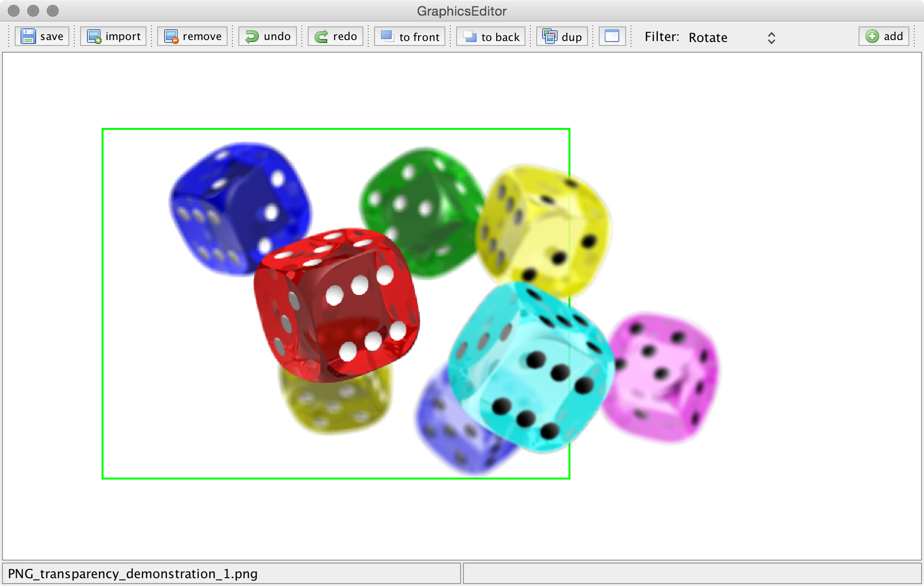This screenshot has height=586, width=924.
Task: Open the import image dialog
Action: click(113, 37)
